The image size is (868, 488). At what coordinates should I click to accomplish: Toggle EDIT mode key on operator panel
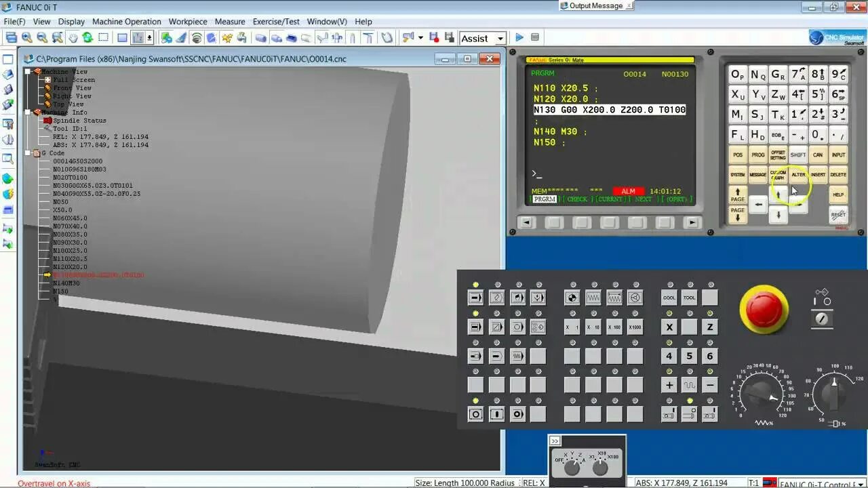[496, 298]
